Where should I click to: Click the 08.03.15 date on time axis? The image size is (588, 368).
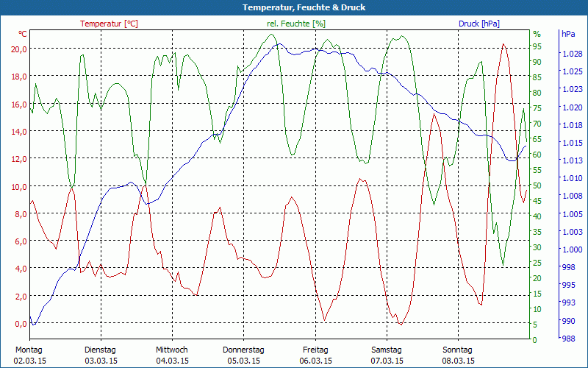pyautogui.click(x=459, y=361)
